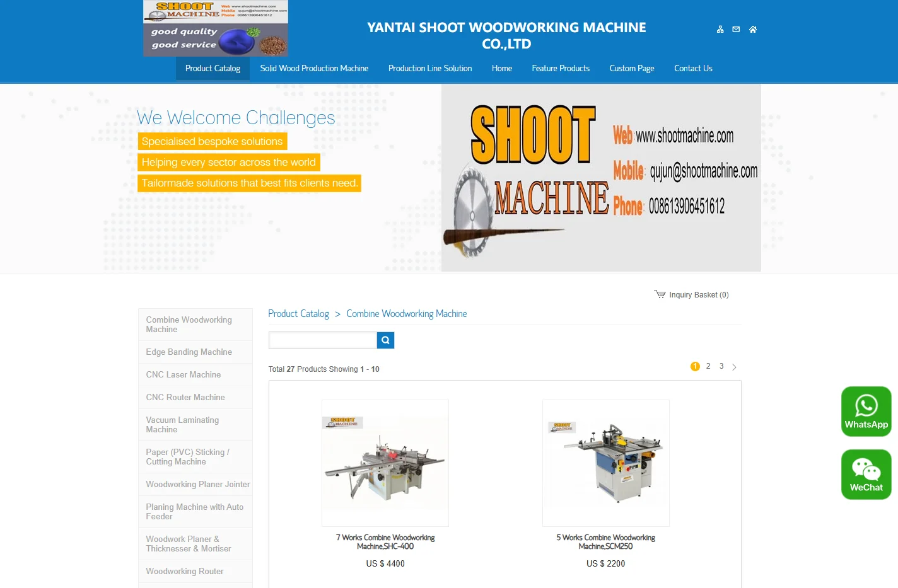Select Planing Machine with Auto Feeder
The width and height of the screenshot is (898, 588).
click(x=195, y=512)
